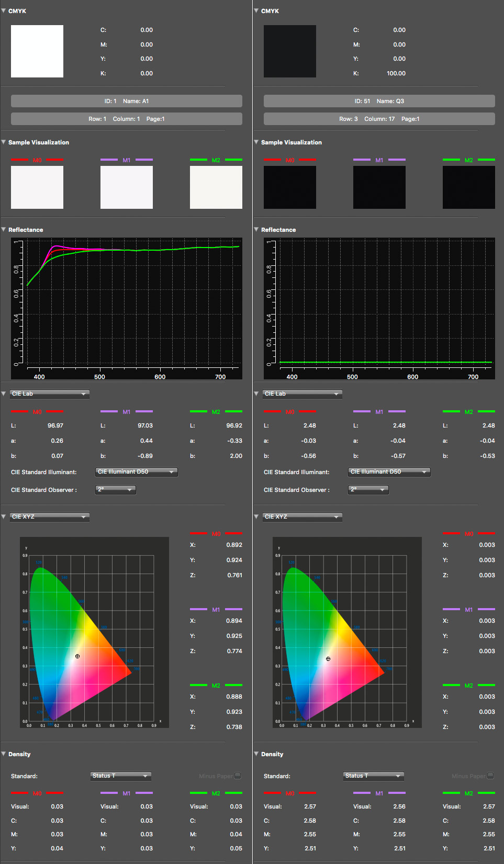Open left CIE Illuminant D50 dropdown
The image size is (504, 864).
coord(137,472)
